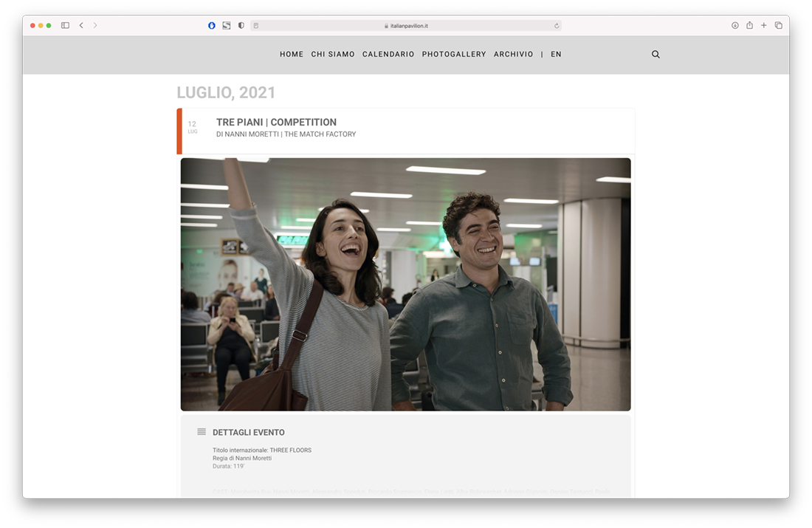
Task: Click the image-style extension icon in toolbar
Action: coord(227,25)
